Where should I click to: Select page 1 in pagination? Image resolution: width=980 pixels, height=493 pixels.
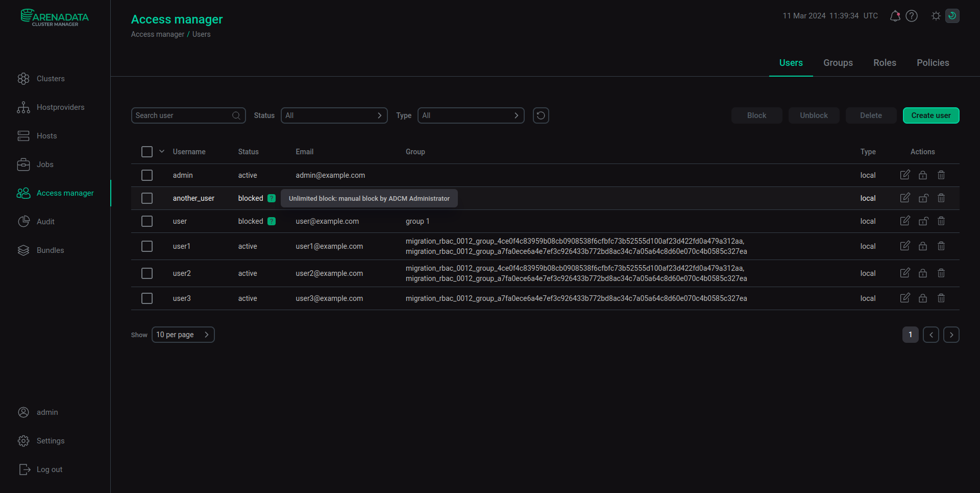(x=910, y=335)
